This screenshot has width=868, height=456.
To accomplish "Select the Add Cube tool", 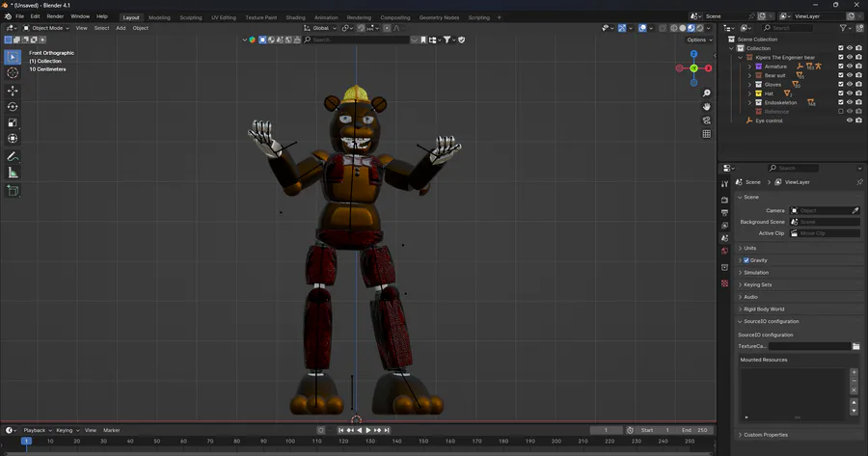I will pos(13,192).
